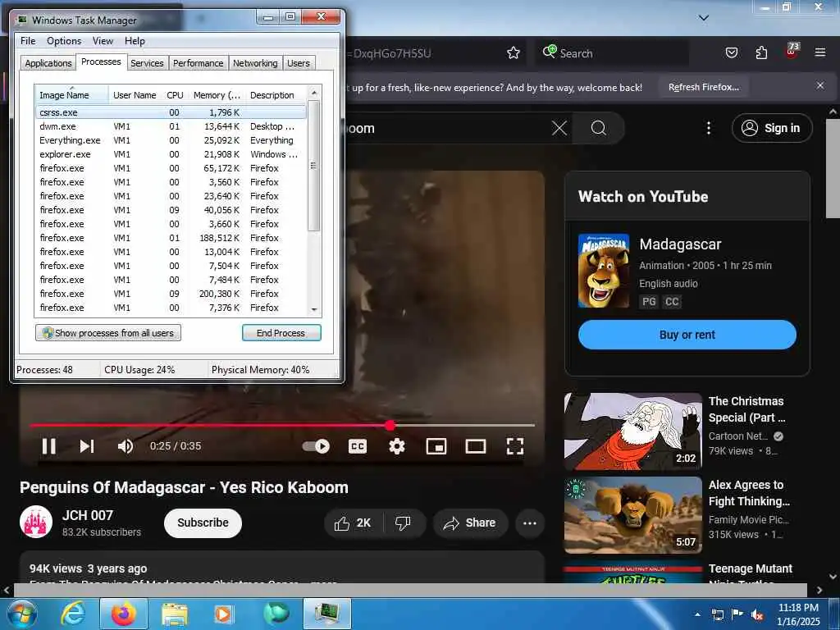Mute the video volume speaker icon
Viewport: 840px width, 630px height.
coord(126,446)
